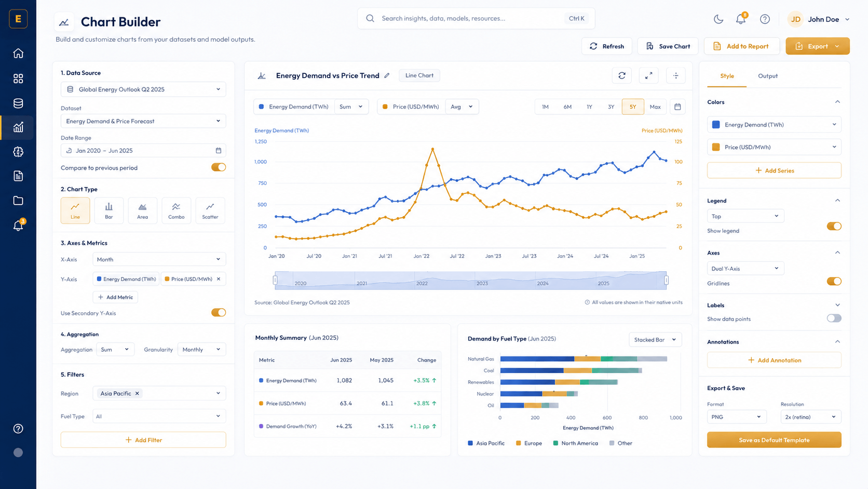Toggle Use Secondary Y-Axis switch
The height and width of the screenshot is (489, 868).
[219, 312]
